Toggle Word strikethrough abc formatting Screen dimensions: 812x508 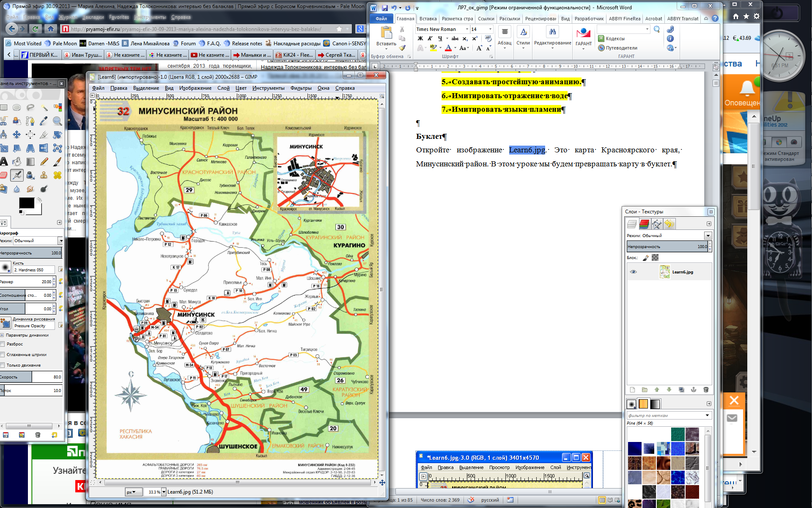point(455,39)
